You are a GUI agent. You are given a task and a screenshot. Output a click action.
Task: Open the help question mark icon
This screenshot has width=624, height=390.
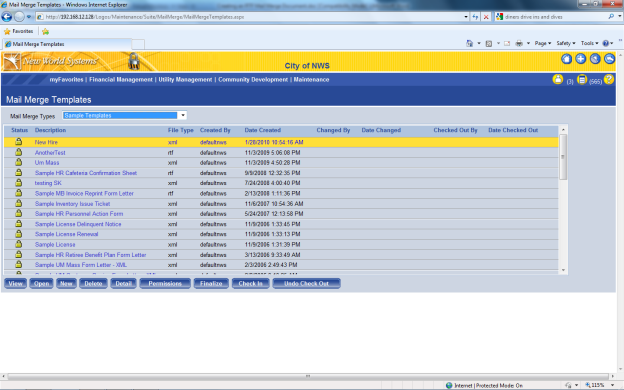[608, 79]
